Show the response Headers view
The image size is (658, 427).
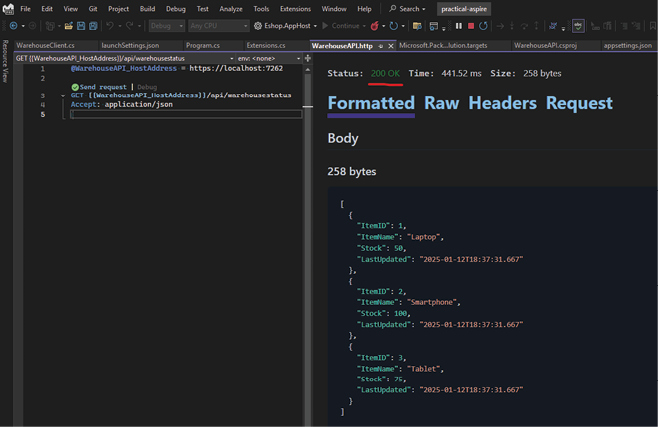tap(502, 103)
